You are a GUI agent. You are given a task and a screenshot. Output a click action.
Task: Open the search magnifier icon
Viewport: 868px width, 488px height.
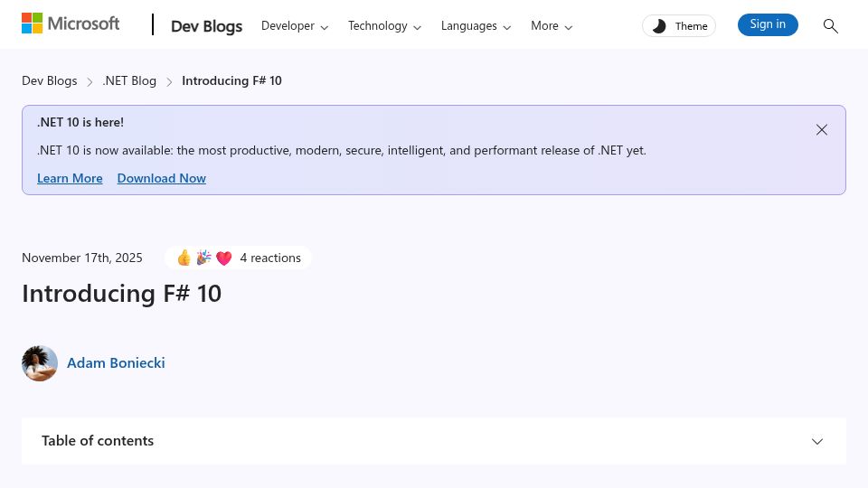830,25
